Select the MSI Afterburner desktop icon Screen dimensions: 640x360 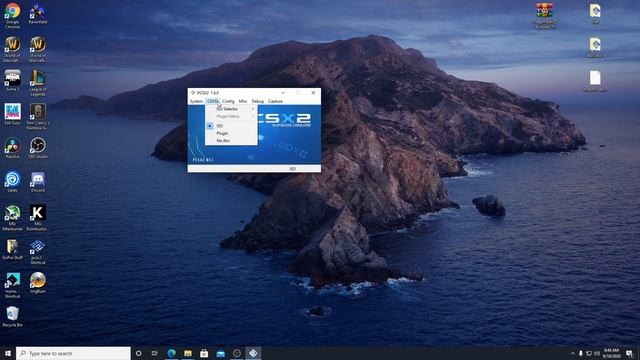tap(12, 218)
